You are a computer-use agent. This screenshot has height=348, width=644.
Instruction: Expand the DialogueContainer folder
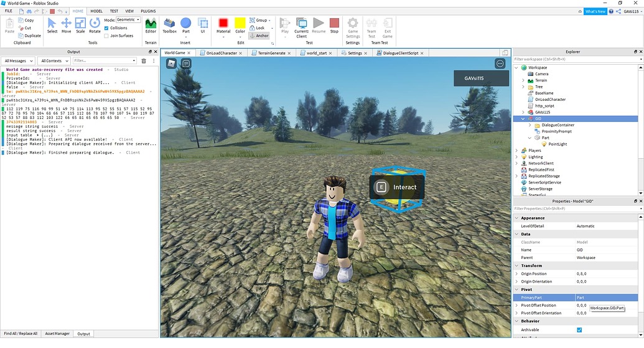(530, 125)
